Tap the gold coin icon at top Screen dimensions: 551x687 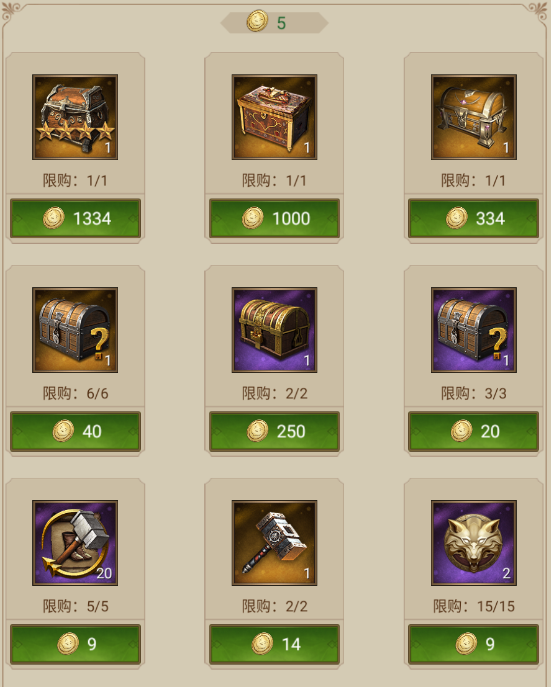coord(257,21)
